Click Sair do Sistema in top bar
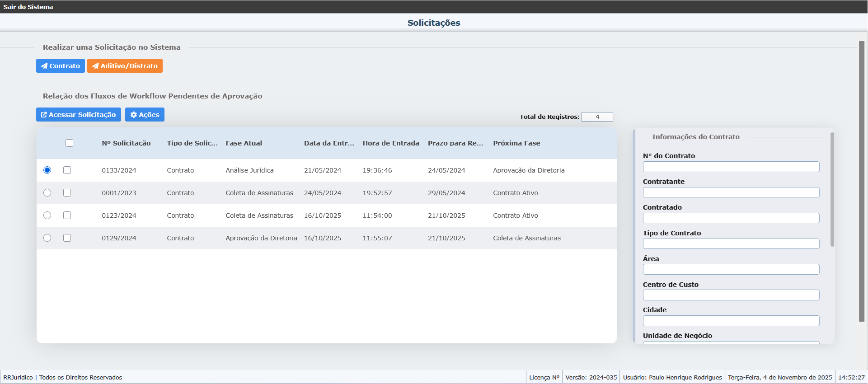Screen dimensions: 868x384 pyautogui.click(x=28, y=7)
